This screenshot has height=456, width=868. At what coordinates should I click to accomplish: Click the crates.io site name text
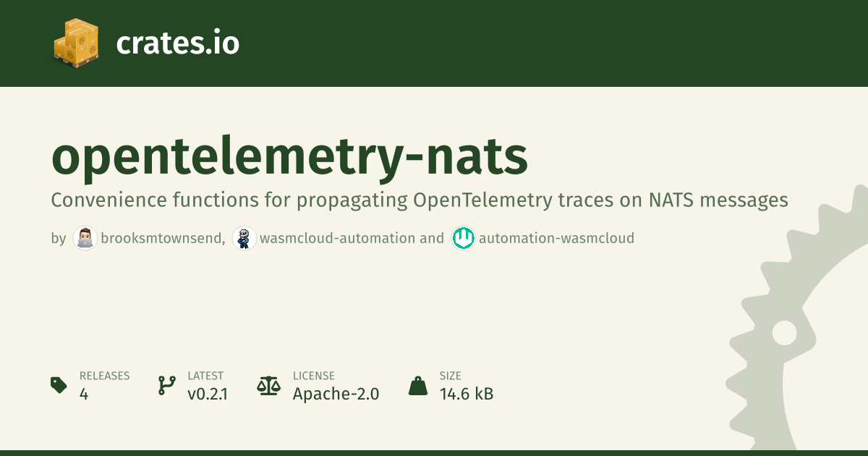point(177,43)
